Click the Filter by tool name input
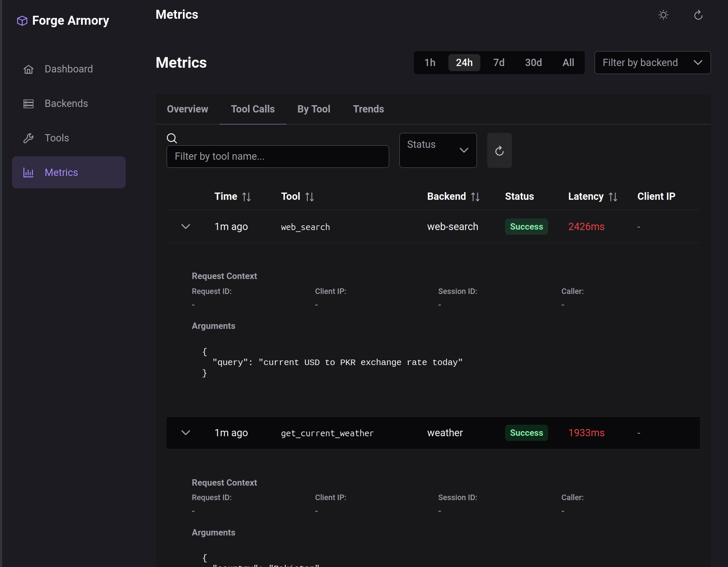This screenshot has width=728, height=567. (277, 156)
